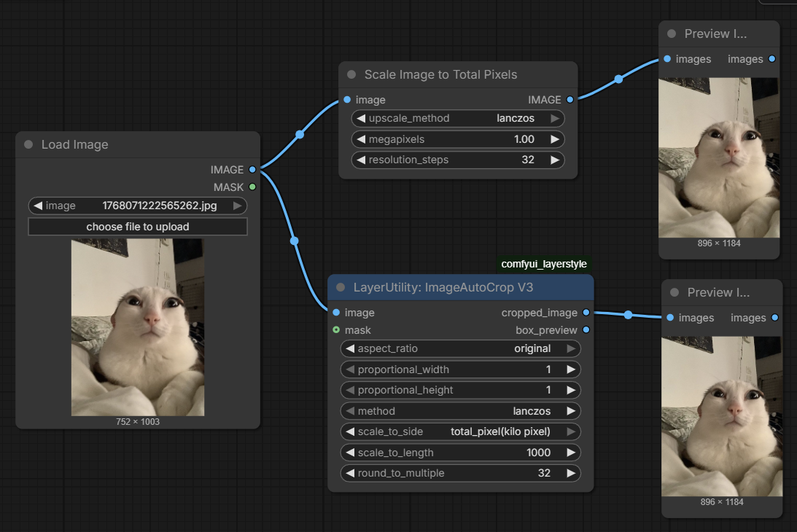
Task: Select the Load Image node title
Action: [74, 145]
